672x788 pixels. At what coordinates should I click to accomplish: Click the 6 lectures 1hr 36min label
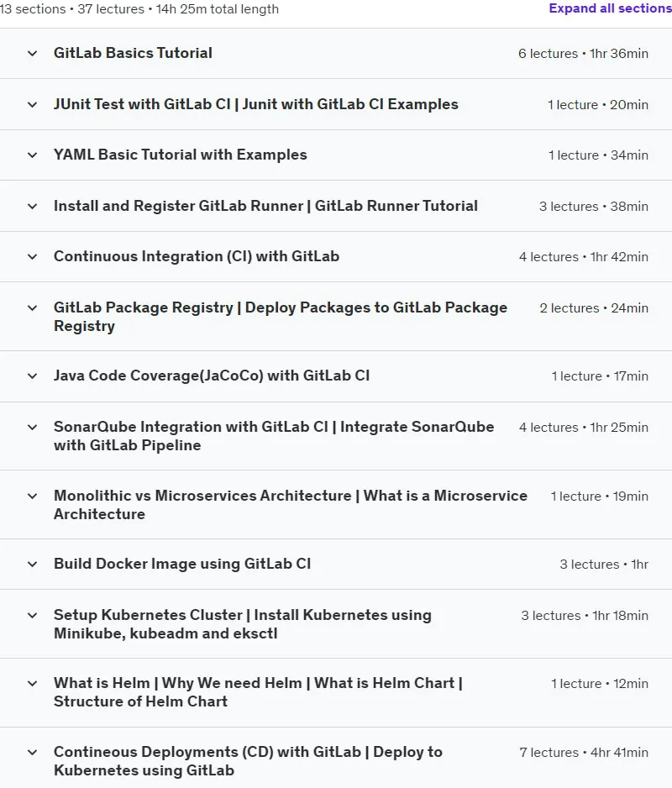point(584,53)
